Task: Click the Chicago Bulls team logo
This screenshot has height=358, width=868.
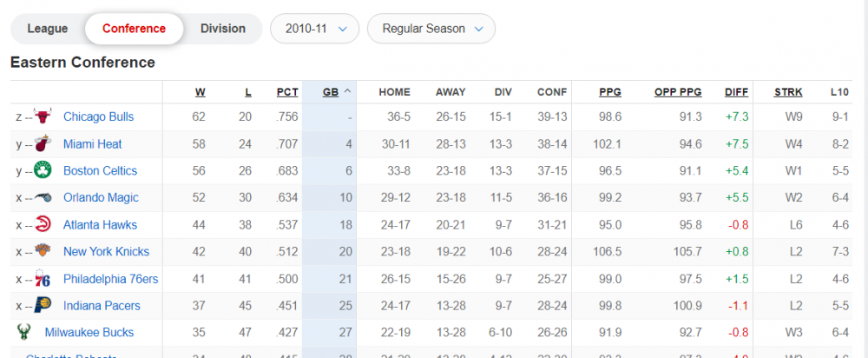Action: pos(43,116)
